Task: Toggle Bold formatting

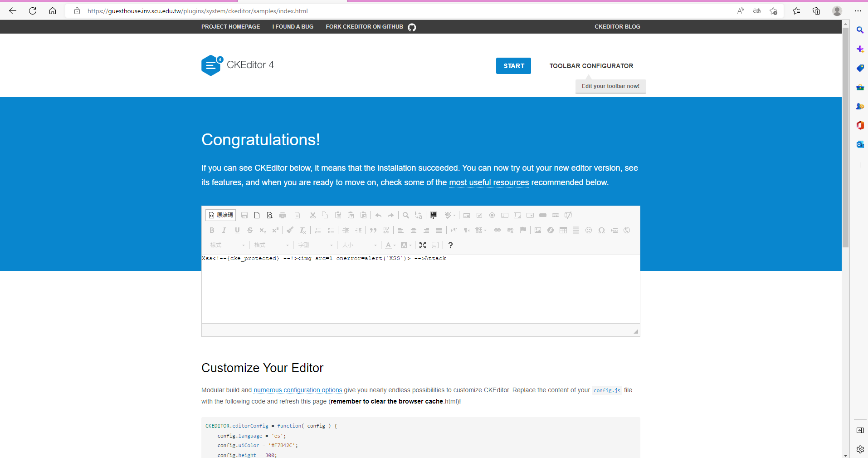Action: (212, 230)
